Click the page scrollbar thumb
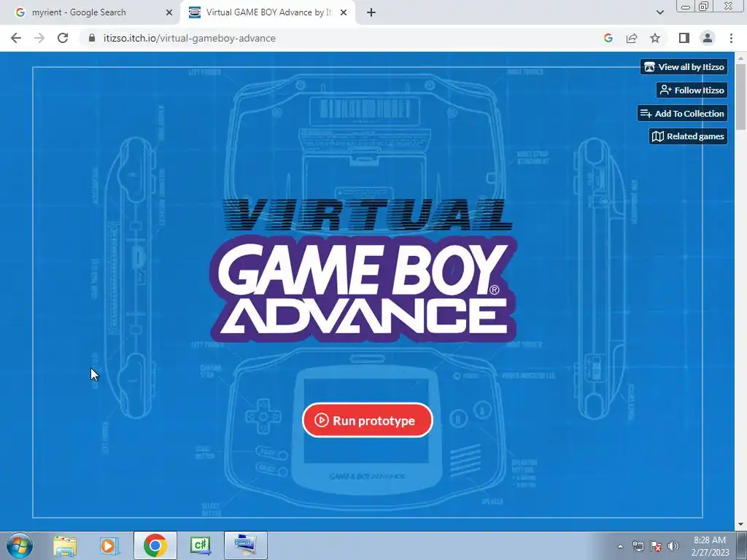 tap(740, 96)
